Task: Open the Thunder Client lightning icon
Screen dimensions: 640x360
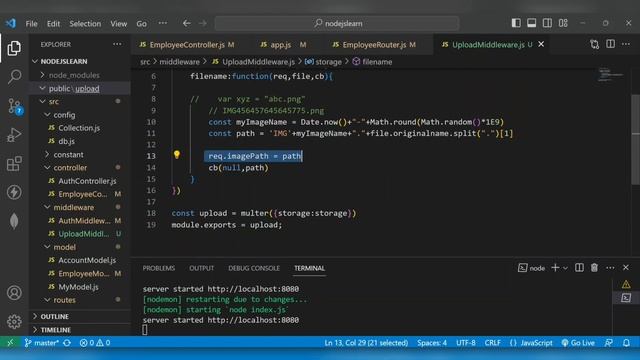Action: pyautogui.click(x=14, y=192)
